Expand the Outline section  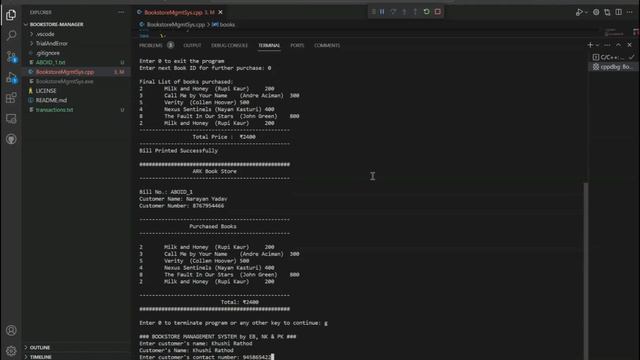(x=40, y=347)
